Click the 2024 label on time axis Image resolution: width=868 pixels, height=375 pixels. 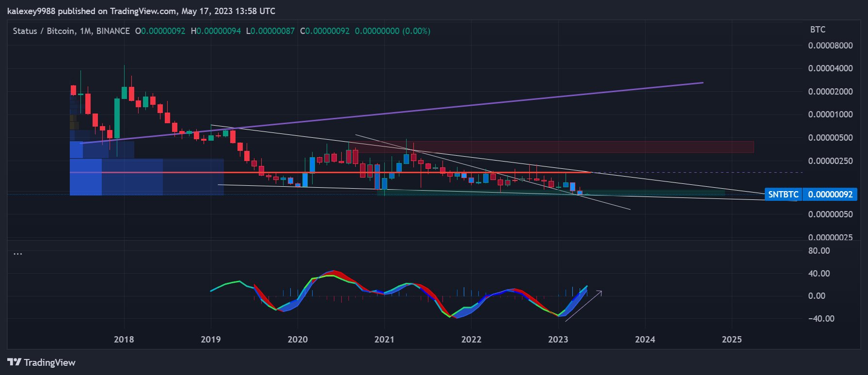click(645, 340)
